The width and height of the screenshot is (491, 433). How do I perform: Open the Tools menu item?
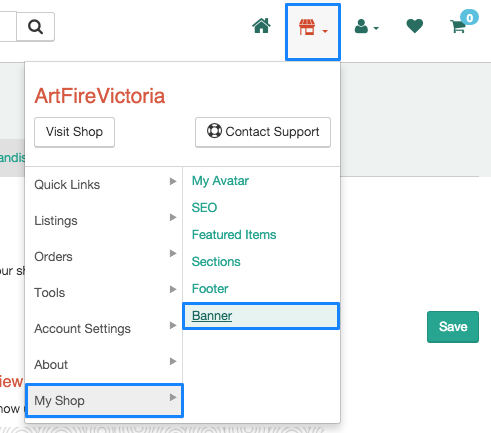pos(104,292)
